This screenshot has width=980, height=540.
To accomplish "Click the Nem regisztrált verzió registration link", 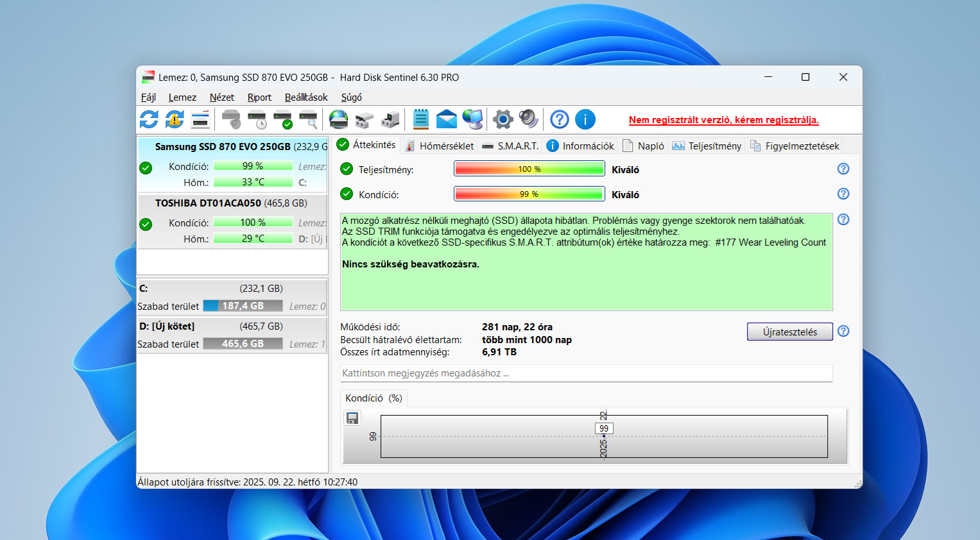I will 723,120.
